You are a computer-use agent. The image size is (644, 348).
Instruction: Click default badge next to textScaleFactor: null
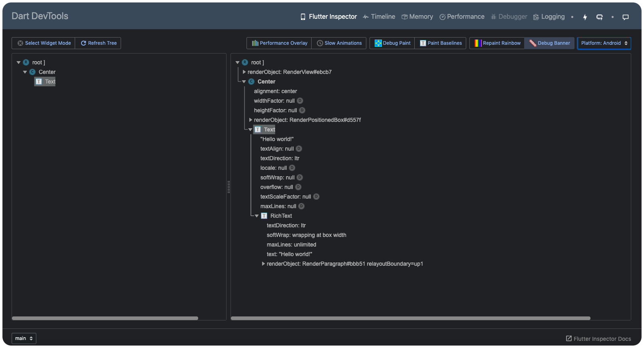[x=316, y=197]
